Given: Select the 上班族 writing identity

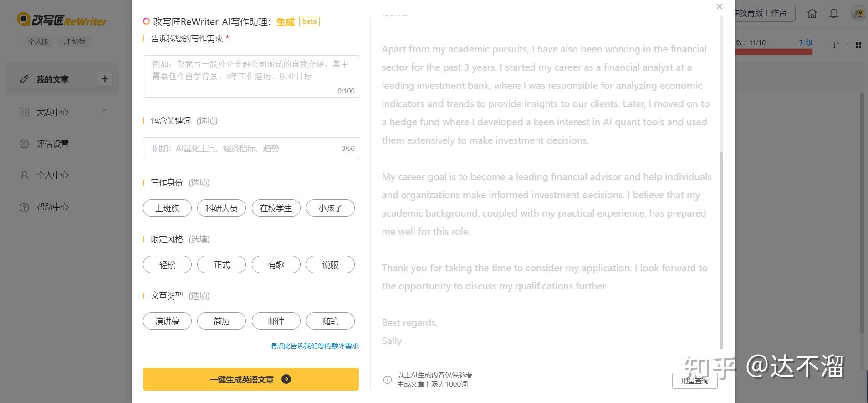Looking at the screenshot, I should 167,208.
